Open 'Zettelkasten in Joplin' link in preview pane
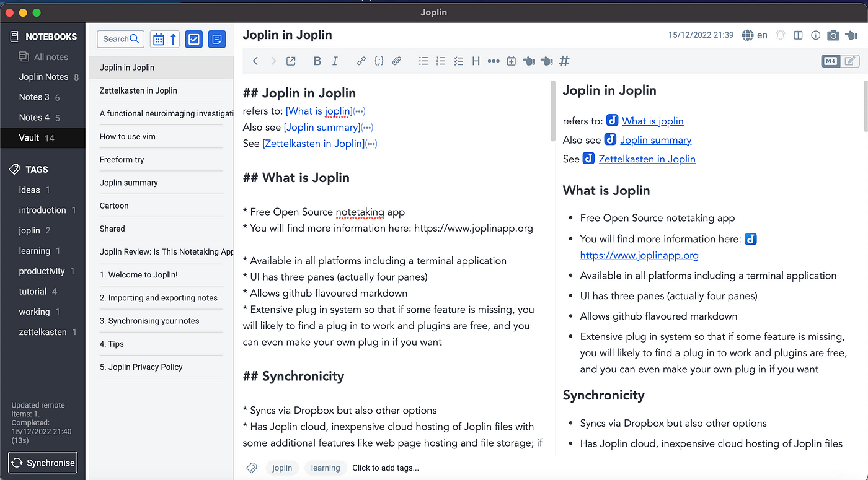This screenshot has width=868, height=480. coord(647,159)
